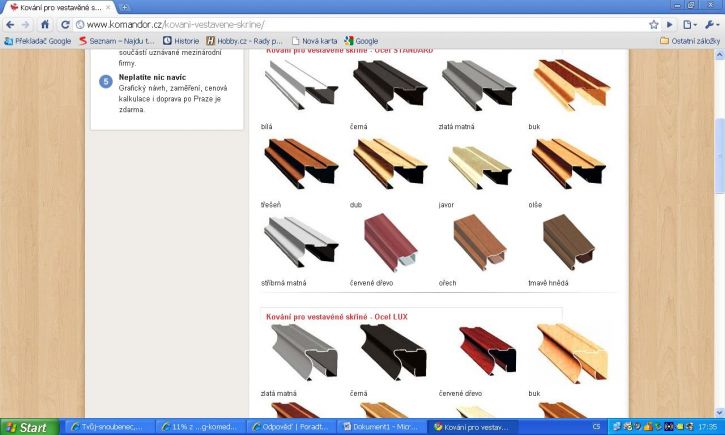Switch to the Kování pro vestav taskbar item
Viewport: 725px width, 435px height.
(x=472, y=427)
